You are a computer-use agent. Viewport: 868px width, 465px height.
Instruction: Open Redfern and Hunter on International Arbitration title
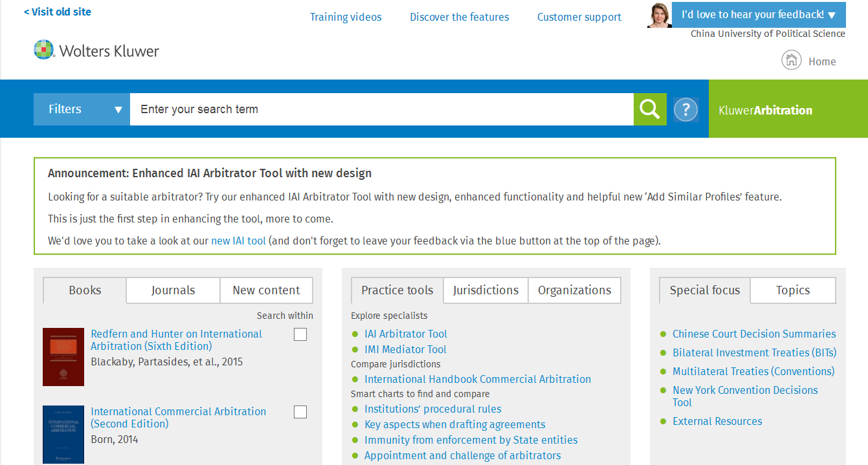[177, 340]
